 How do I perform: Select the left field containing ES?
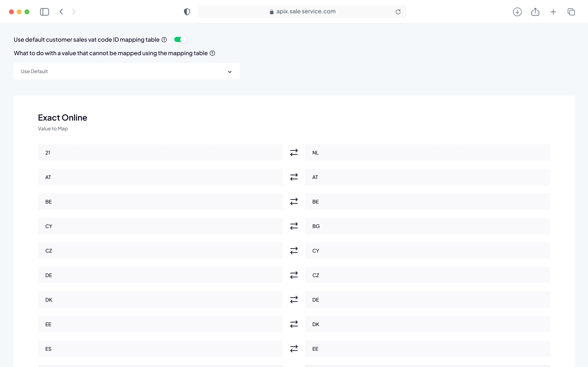tap(161, 349)
